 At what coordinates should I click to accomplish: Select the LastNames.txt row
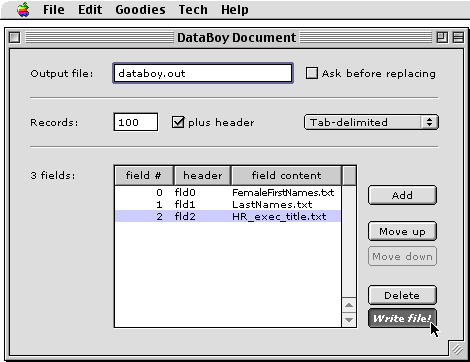click(228, 204)
